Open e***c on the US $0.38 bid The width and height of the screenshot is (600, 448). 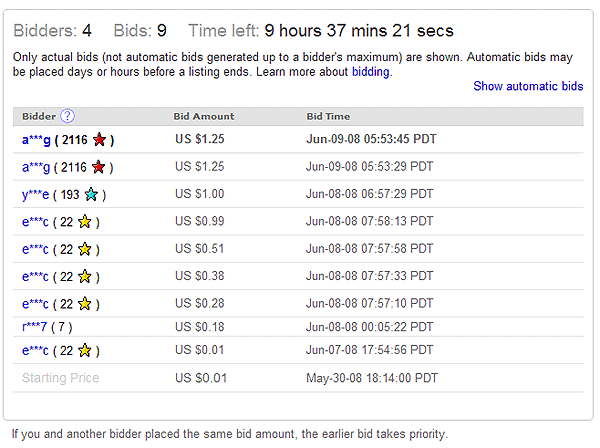35,277
